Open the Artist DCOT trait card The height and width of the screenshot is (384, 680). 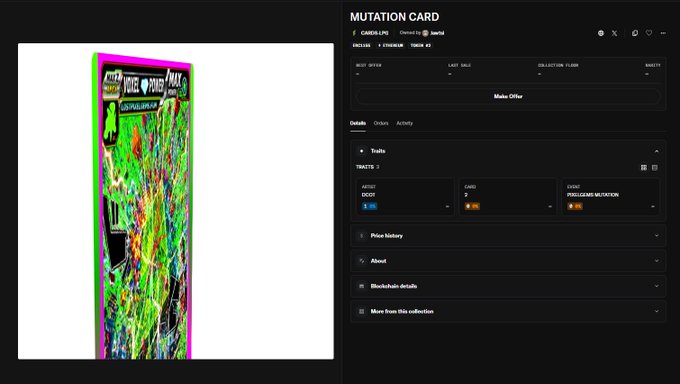click(x=405, y=197)
